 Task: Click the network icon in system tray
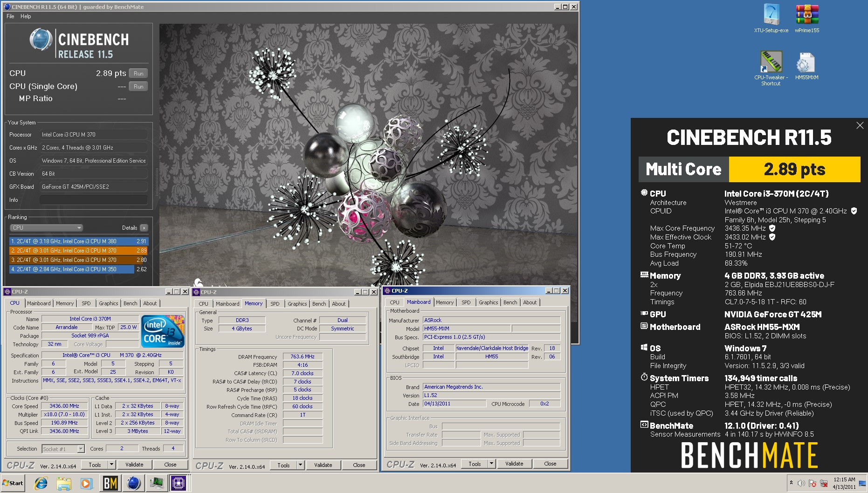tap(824, 483)
